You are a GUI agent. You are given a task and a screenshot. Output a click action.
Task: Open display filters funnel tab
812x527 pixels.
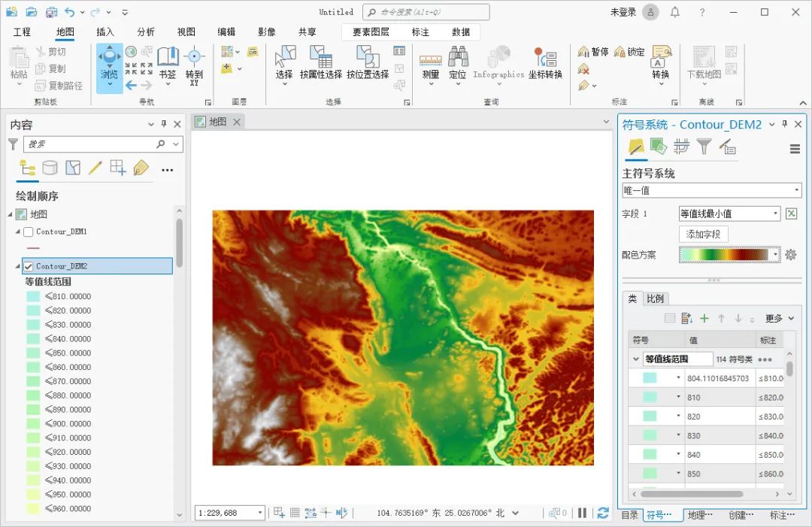pyautogui.click(x=704, y=147)
